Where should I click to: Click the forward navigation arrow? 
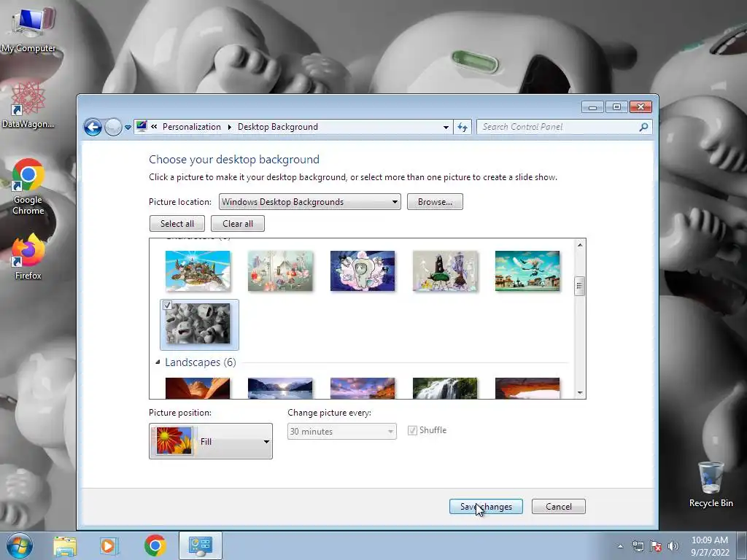tap(113, 127)
